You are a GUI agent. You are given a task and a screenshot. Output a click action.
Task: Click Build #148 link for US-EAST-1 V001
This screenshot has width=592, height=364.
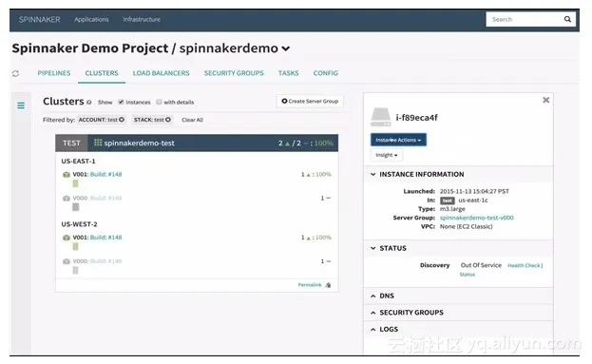point(106,175)
